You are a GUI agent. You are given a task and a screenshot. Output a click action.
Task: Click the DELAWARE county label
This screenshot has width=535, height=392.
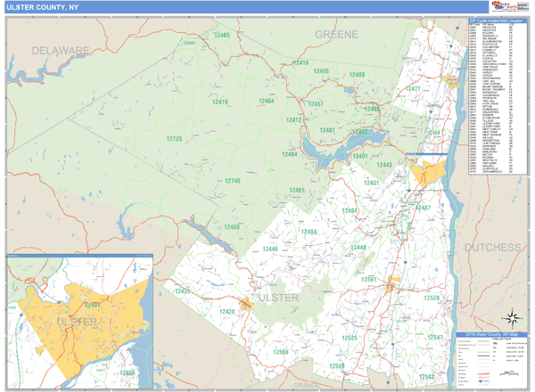61,51
